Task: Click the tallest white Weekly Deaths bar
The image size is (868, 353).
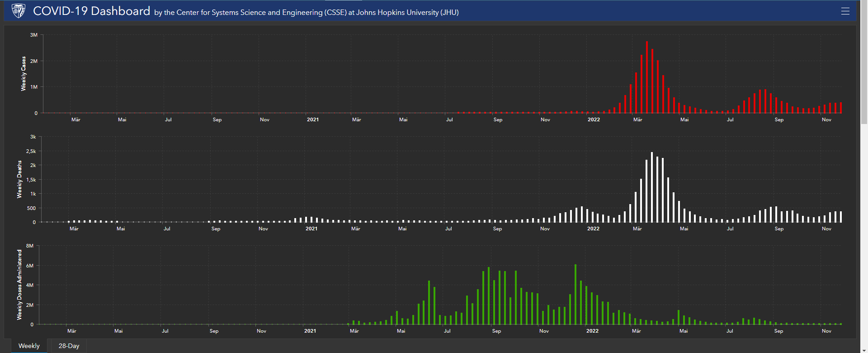Action: click(652, 187)
